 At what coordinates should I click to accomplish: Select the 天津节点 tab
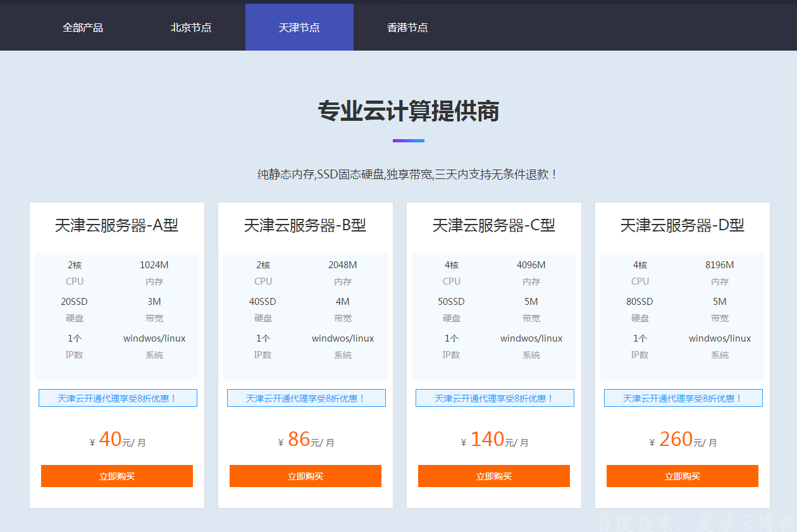[299, 28]
